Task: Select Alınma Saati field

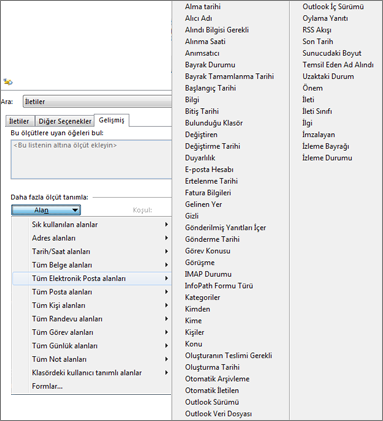Action: click(x=205, y=42)
